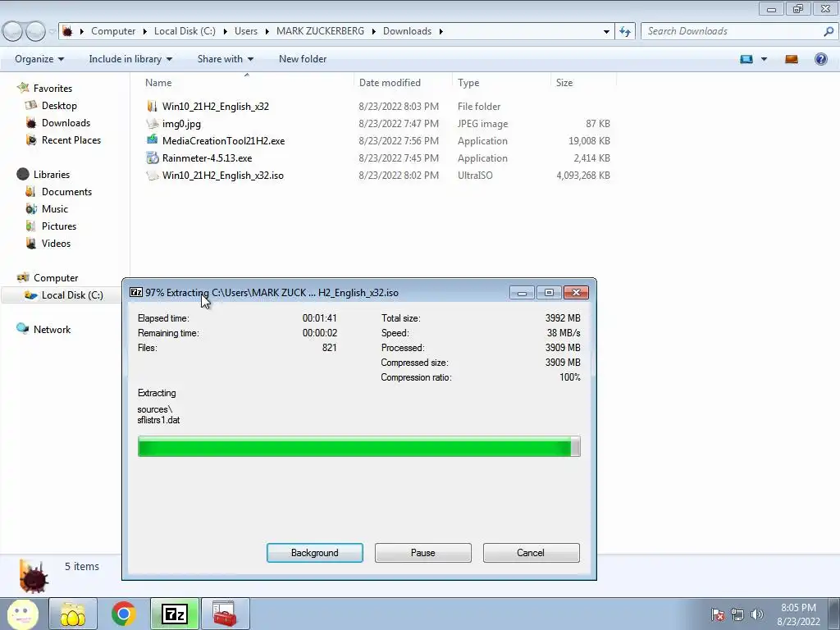
Task: Pause the extraction
Action: pyautogui.click(x=422, y=553)
